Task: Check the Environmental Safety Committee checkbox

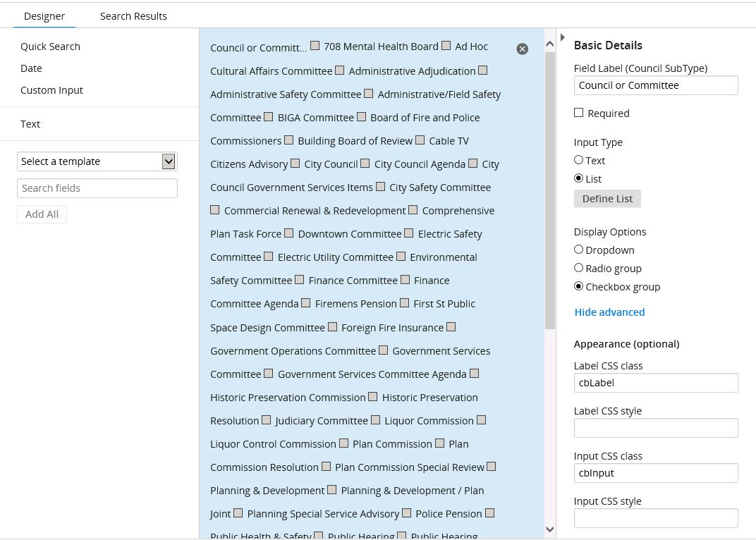Action: [x=401, y=257]
